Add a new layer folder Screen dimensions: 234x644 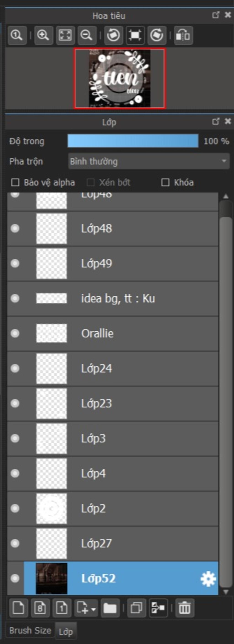click(110, 608)
